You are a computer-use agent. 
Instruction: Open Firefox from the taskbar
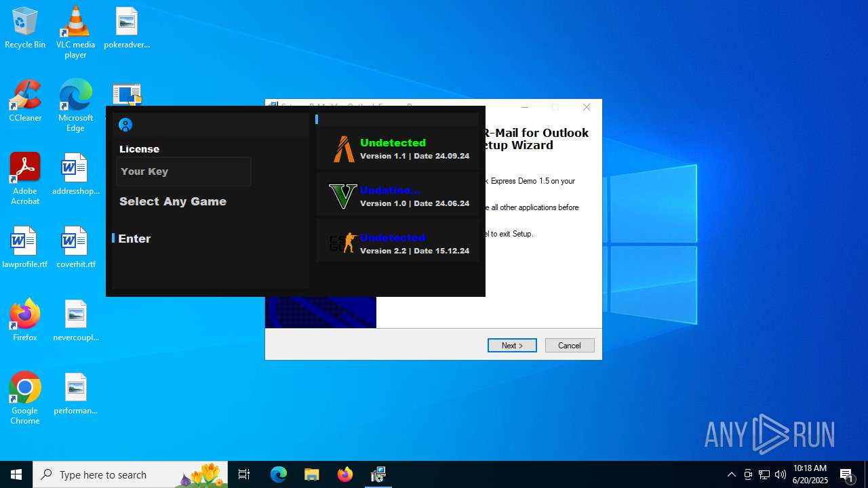tap(344, 474)
